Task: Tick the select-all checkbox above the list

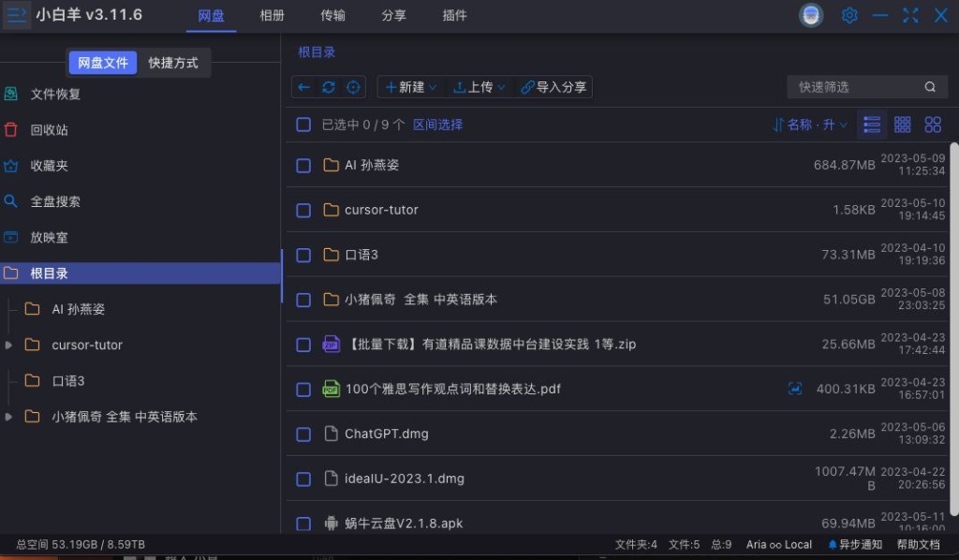Action: click(303, 124)
